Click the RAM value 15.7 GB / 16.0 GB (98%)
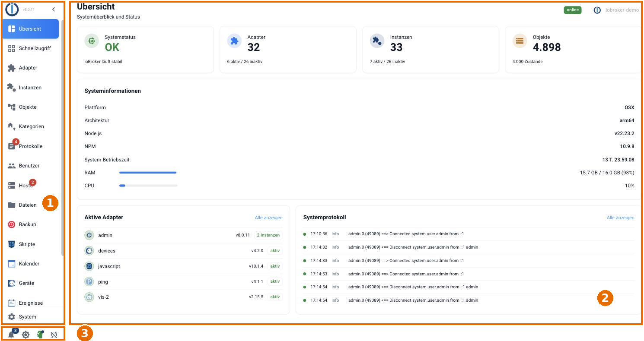Viewport: 644px width, 341px height. pos(607,173)
